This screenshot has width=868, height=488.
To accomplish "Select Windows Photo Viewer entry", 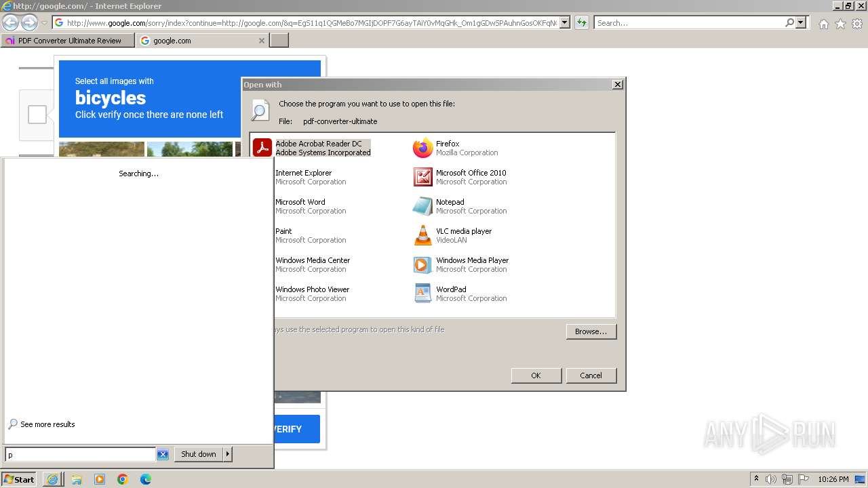I will 312,293.
